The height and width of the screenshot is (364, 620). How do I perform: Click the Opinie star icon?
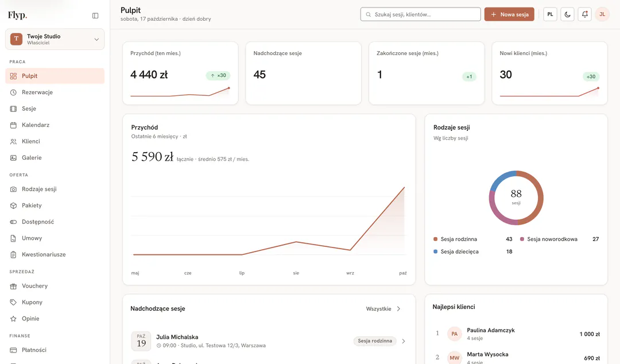[13, 319]
